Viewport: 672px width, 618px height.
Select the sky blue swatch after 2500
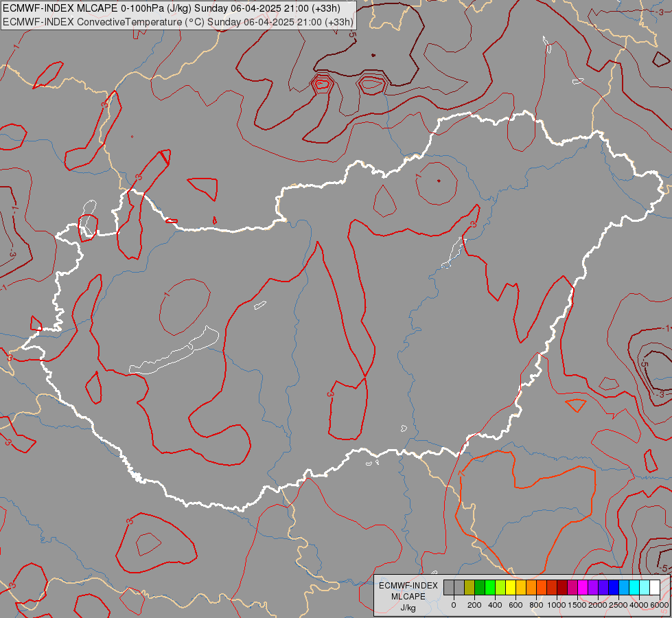point(625,588)
